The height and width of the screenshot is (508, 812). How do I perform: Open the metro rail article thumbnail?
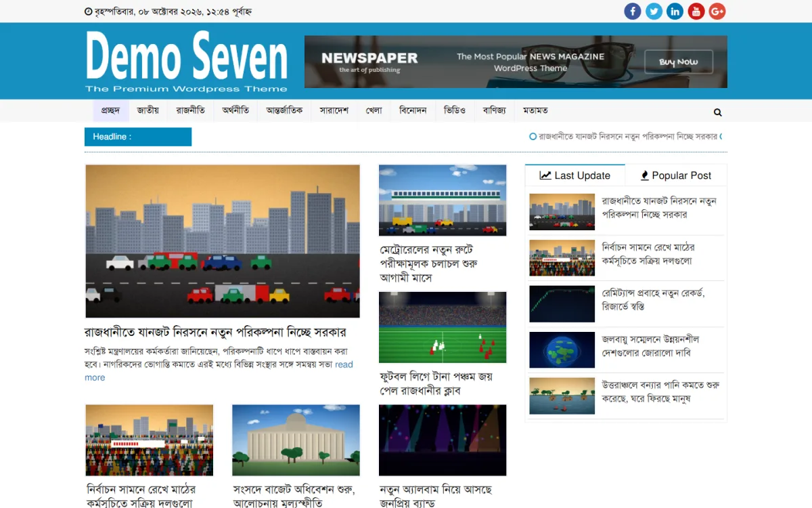(x=443, y=200)
